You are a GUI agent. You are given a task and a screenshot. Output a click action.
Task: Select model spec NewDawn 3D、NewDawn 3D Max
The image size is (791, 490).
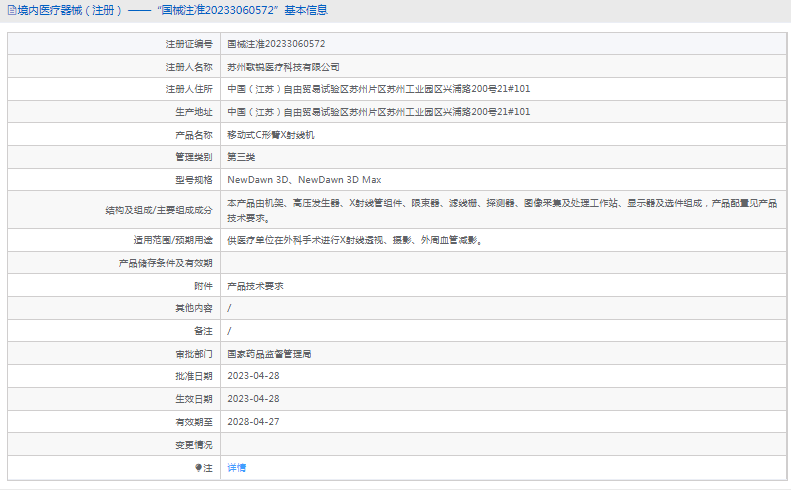[304, 180]
